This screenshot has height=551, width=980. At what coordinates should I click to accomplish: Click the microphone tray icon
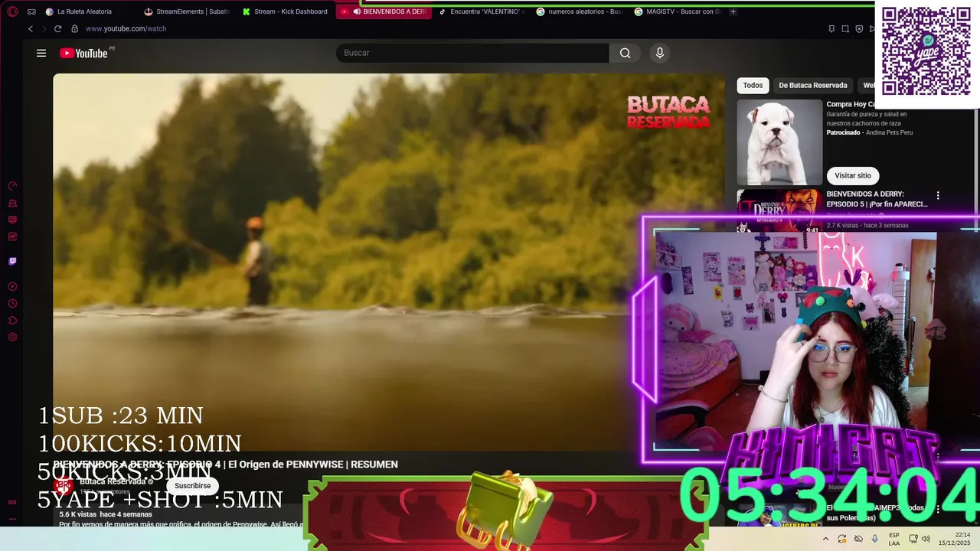point(874,539)
